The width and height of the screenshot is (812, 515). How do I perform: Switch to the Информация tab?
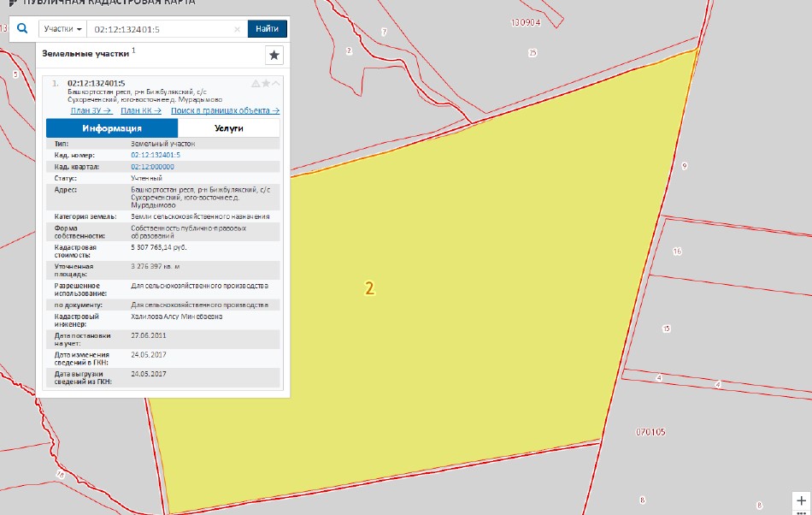click(112, 128)
